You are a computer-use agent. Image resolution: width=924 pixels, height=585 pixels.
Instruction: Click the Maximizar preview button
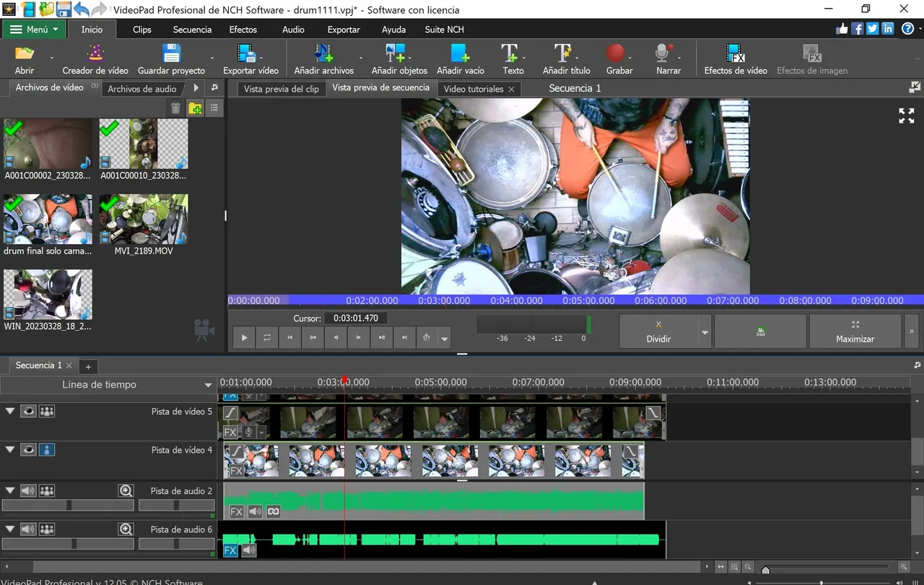855,331
